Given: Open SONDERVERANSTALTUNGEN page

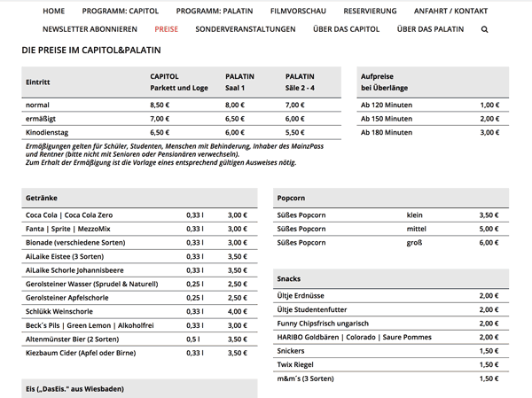Looking at the screenshot, I should [x=245, y=29].
